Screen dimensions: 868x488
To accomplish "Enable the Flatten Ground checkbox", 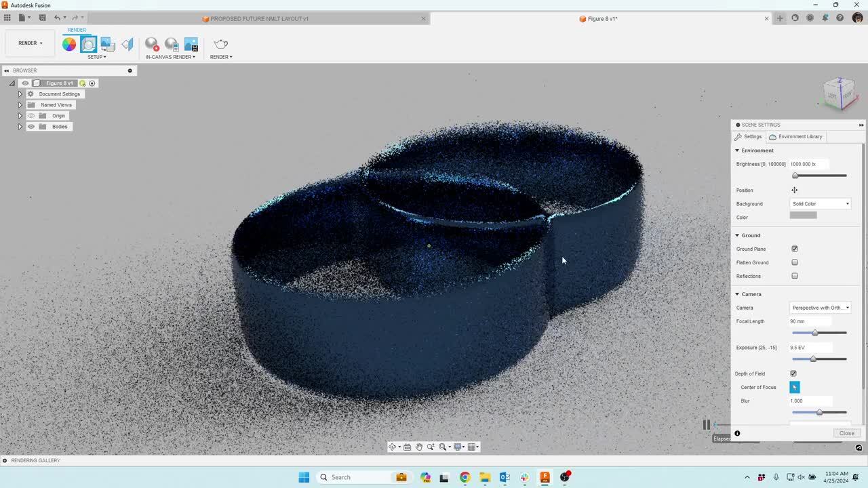I will pos(795,262).
